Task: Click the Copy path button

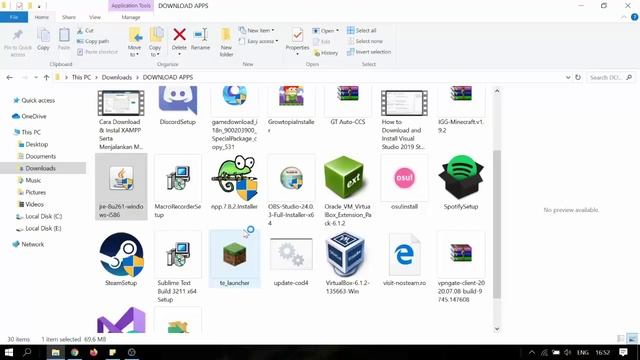Action: (93, 41)
